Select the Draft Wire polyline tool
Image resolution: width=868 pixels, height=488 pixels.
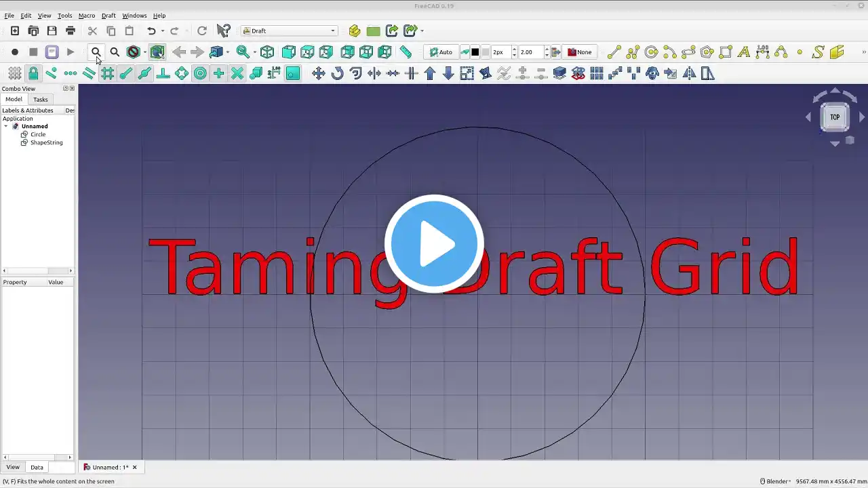coord(633,52)
